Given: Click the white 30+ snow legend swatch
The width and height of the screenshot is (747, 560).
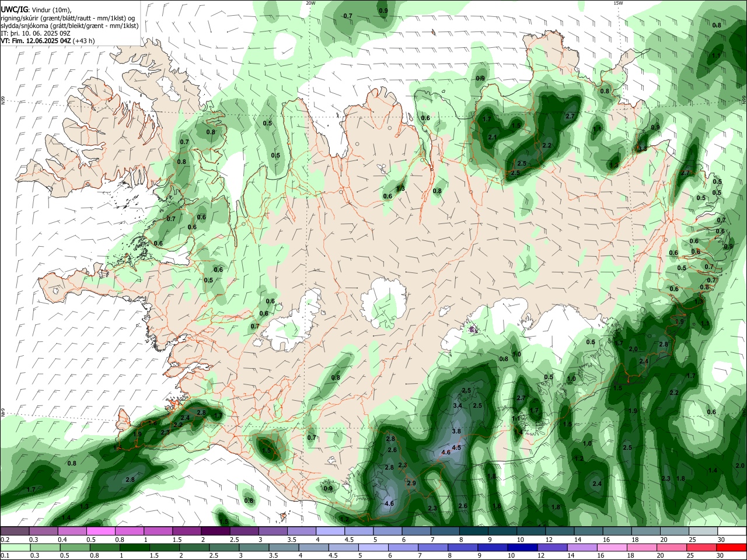Looking at the screenshot, I should [732, 531].
